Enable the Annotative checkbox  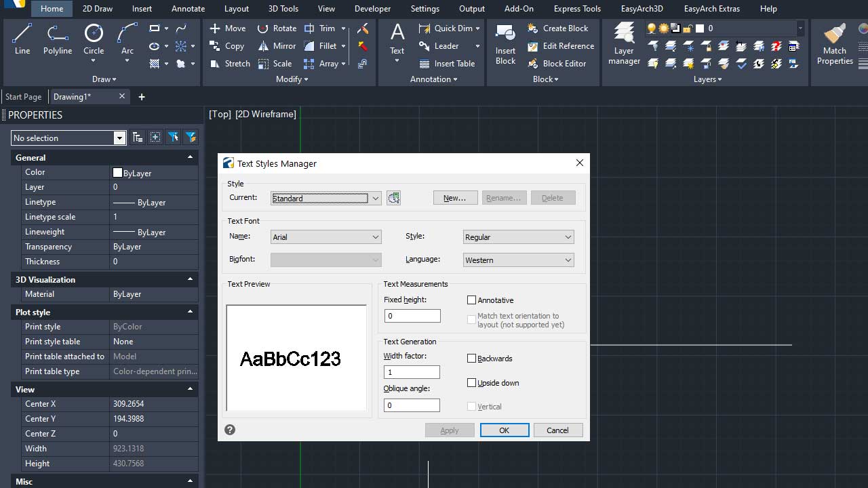[472, 300]
